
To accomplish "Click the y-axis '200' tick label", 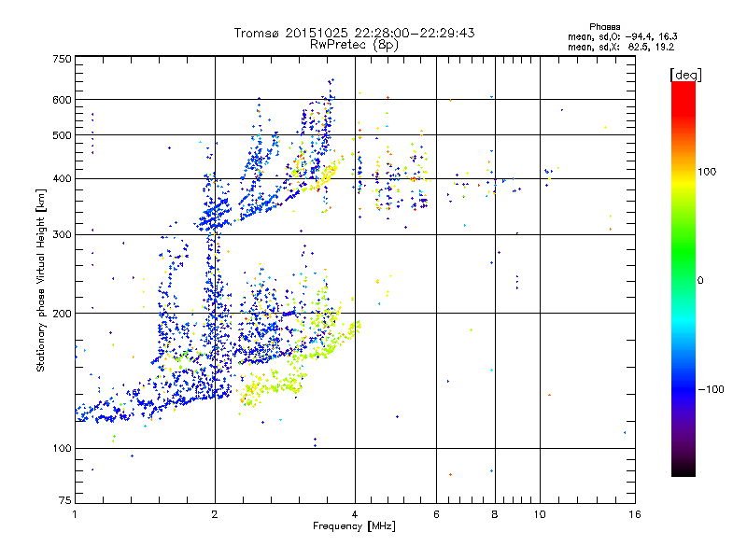I will click(x=62, y=314).
